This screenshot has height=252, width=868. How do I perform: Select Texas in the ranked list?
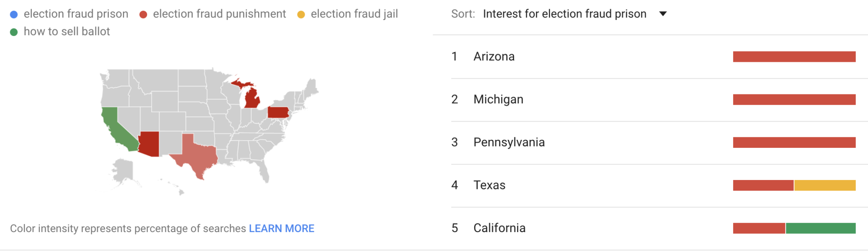(489, 185)
